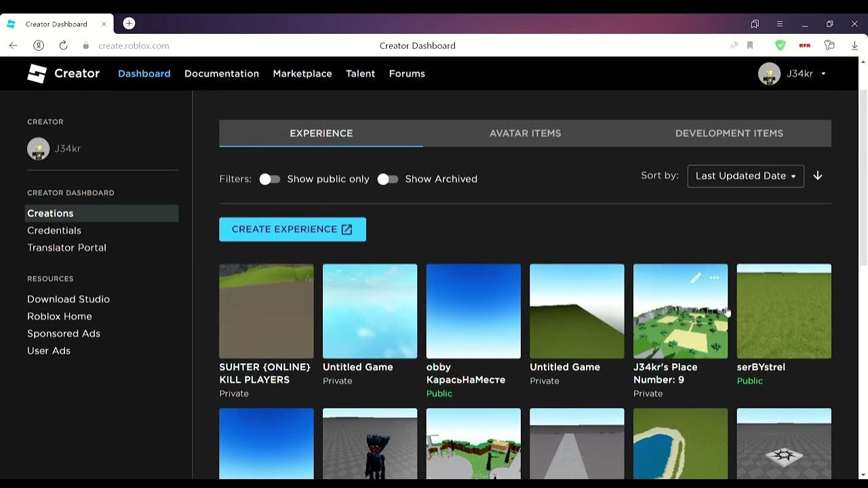The image size is (868, 488).
Task: Open the three-dot menu on J34kr's Place
Action: [714, 278]
